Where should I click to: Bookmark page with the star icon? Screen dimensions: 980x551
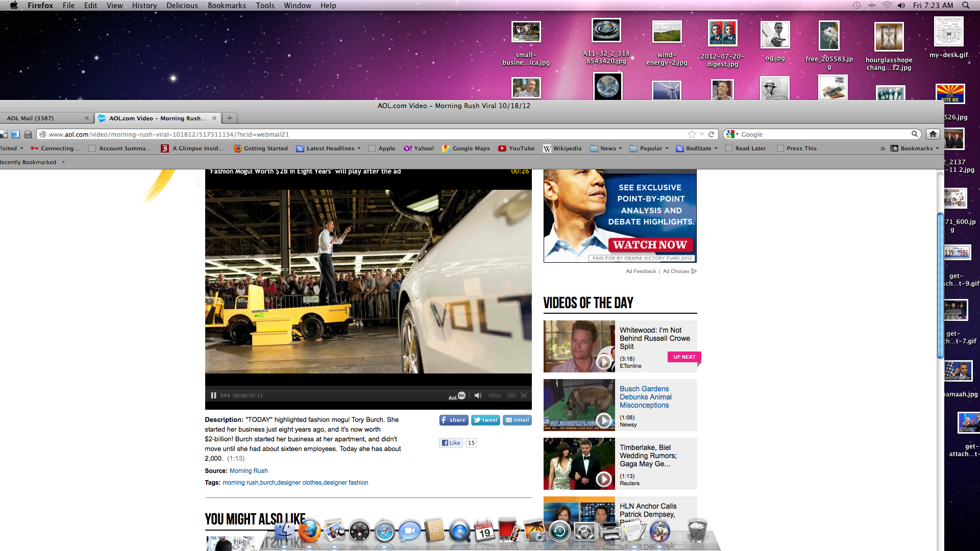[692, 134]
